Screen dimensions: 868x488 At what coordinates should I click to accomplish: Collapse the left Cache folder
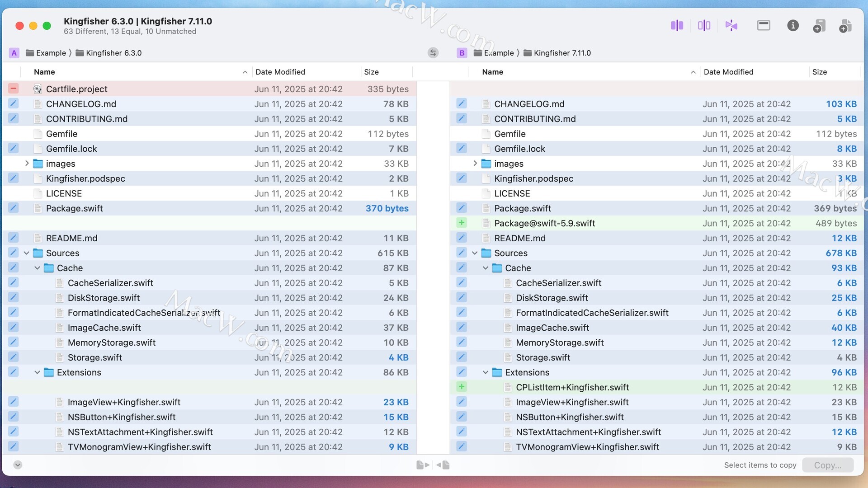[38, 268]
